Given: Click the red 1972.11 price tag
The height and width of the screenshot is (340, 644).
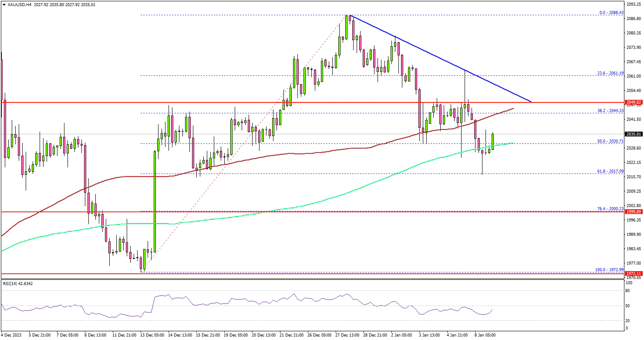Looking at the screenshot, I should (x=633, y=274).
